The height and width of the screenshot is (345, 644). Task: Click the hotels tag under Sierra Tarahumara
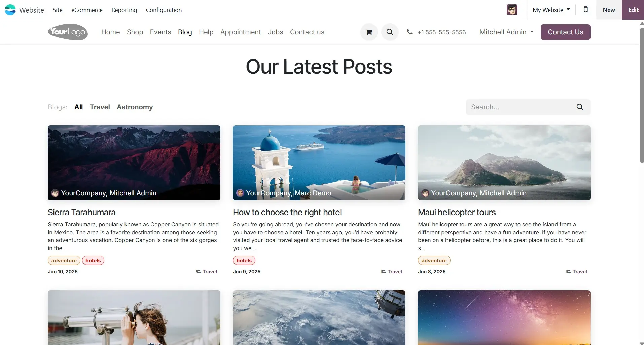click(x=93, y=260)
